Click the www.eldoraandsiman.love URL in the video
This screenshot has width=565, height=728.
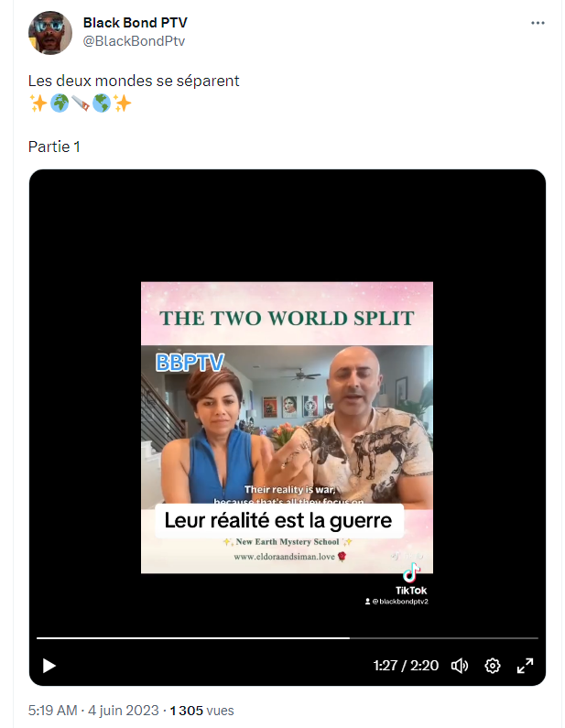(284, 556)
